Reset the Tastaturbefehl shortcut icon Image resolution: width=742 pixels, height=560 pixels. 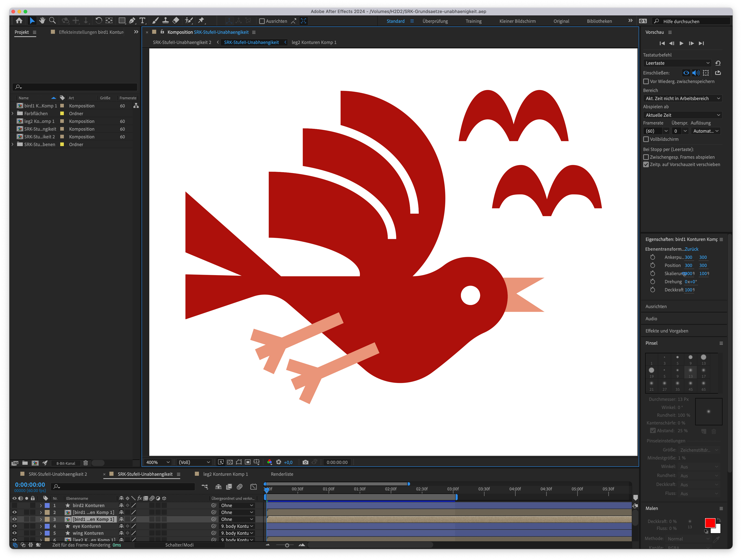(718, 63)
